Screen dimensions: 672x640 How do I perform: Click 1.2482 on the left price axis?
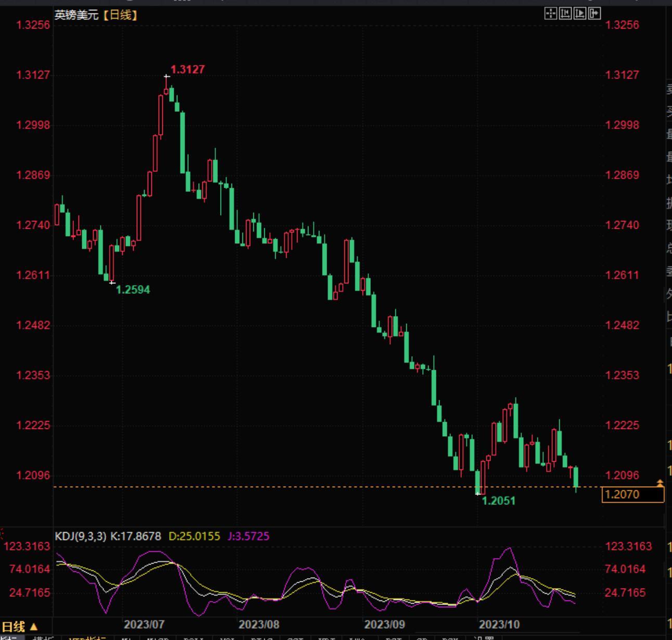pos(33,325)
